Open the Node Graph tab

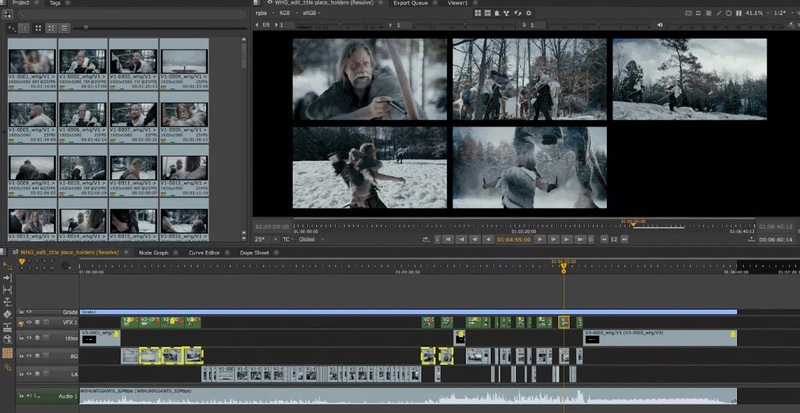coord(152,253)
